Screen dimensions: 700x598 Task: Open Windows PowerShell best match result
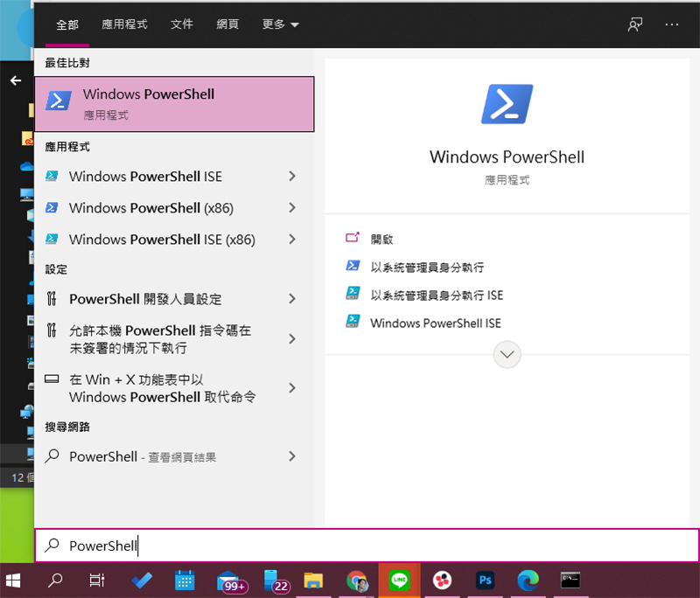click(x=174, y=104)
